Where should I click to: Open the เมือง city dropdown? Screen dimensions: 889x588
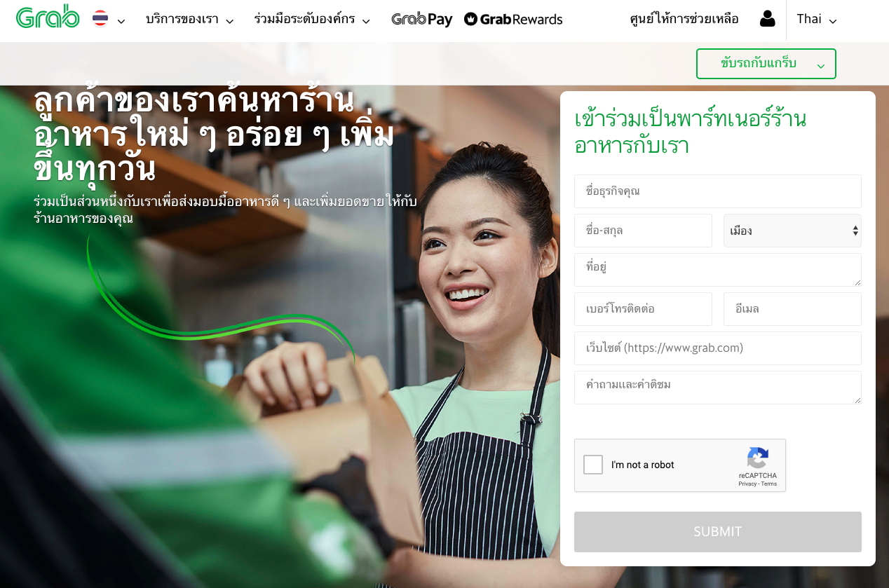point(792,231)
